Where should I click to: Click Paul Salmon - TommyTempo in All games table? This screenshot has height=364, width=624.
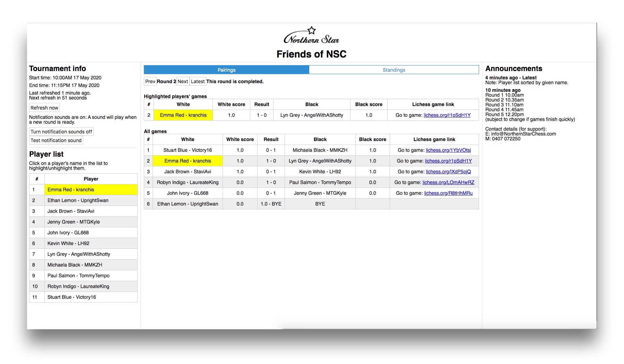320,182
